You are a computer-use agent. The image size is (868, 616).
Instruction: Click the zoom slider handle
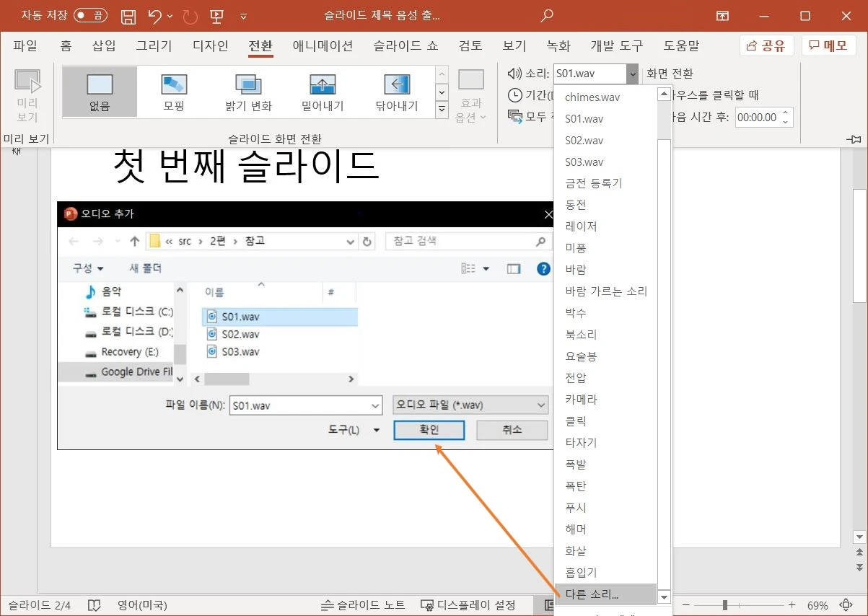(725, 605)
